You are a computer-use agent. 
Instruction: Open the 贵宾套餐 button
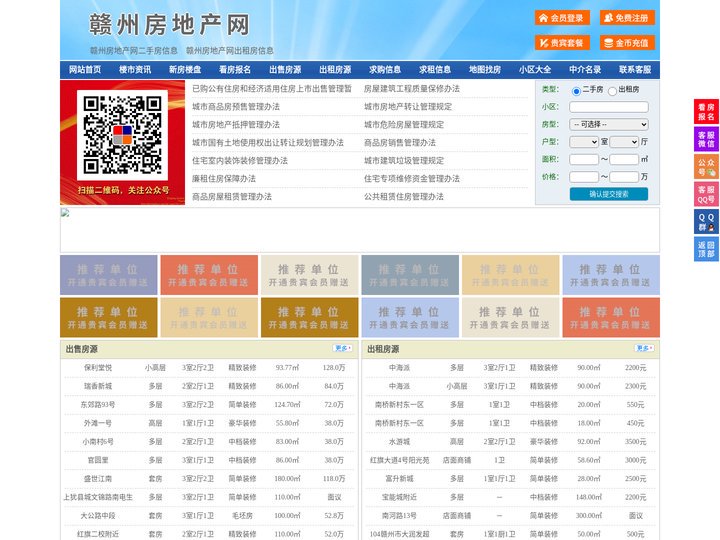[x=562, y=43]
